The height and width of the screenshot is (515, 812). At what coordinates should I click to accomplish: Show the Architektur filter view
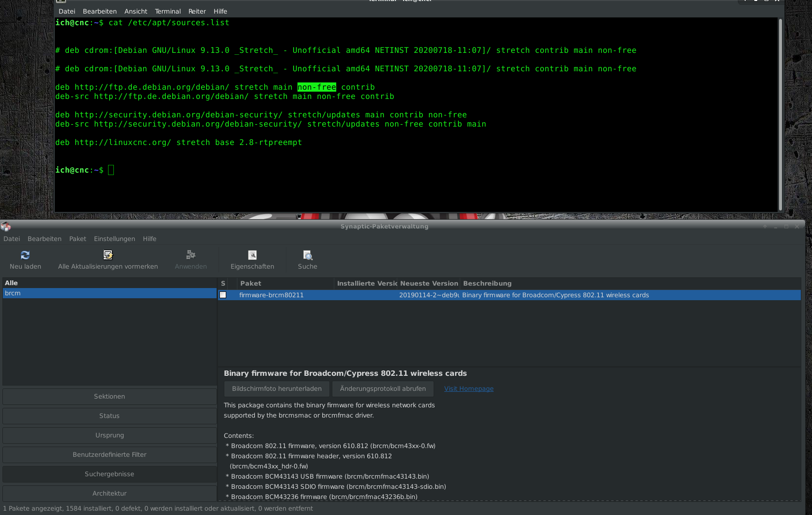[109, 493]
